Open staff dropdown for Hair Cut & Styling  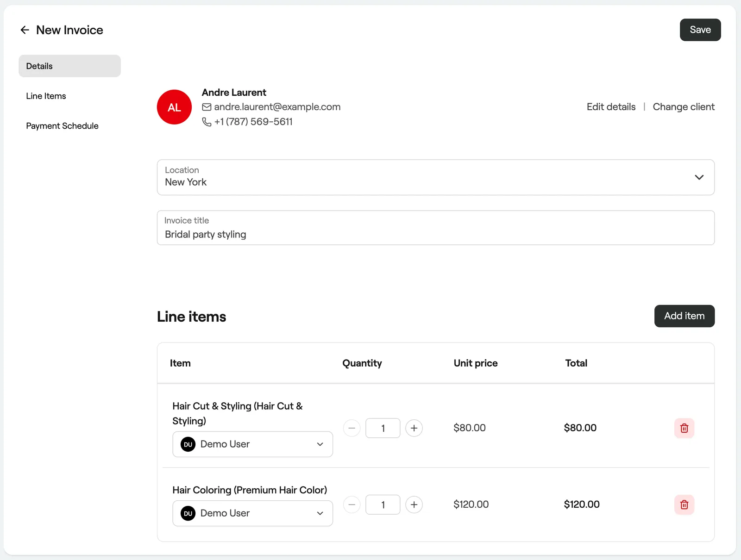(252, 444)
